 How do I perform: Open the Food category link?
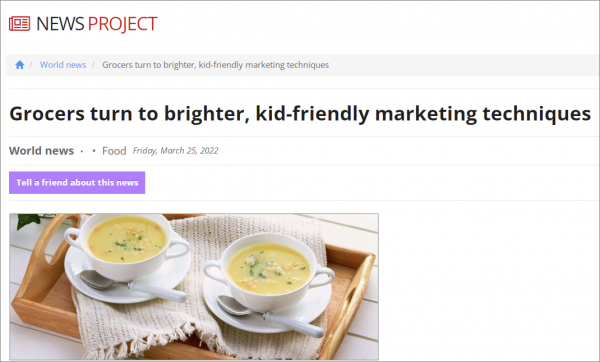[114, 151]
